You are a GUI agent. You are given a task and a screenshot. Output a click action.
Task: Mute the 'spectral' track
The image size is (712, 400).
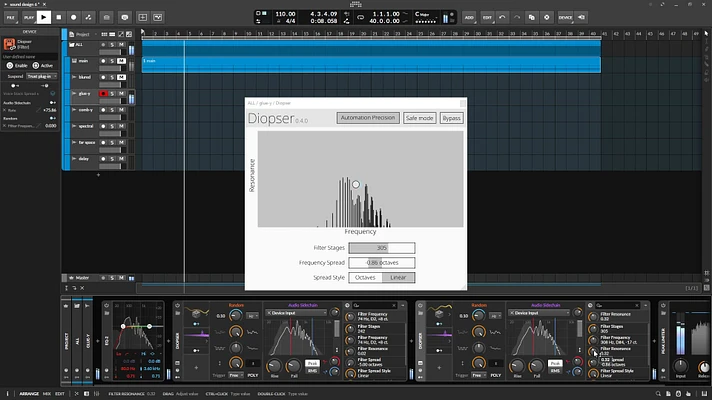[x=121, y=126]
